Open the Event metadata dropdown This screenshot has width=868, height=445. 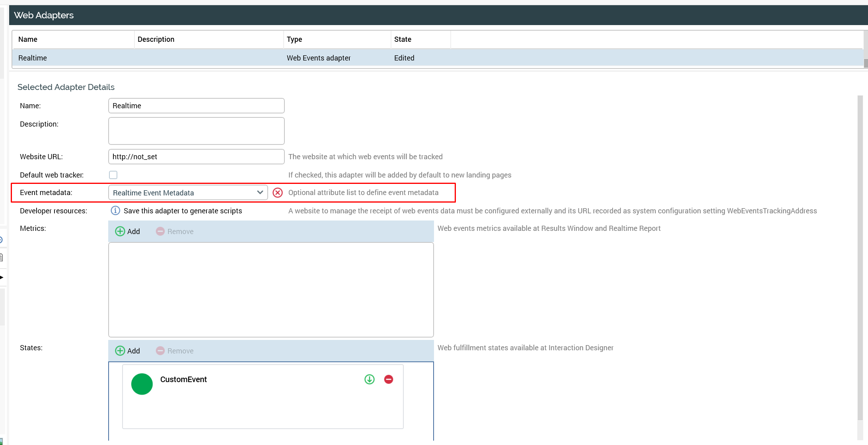coord(183,193)
